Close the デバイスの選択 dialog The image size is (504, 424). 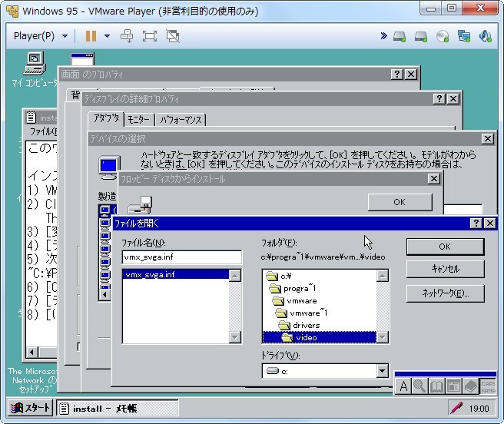tap(488, 139)
